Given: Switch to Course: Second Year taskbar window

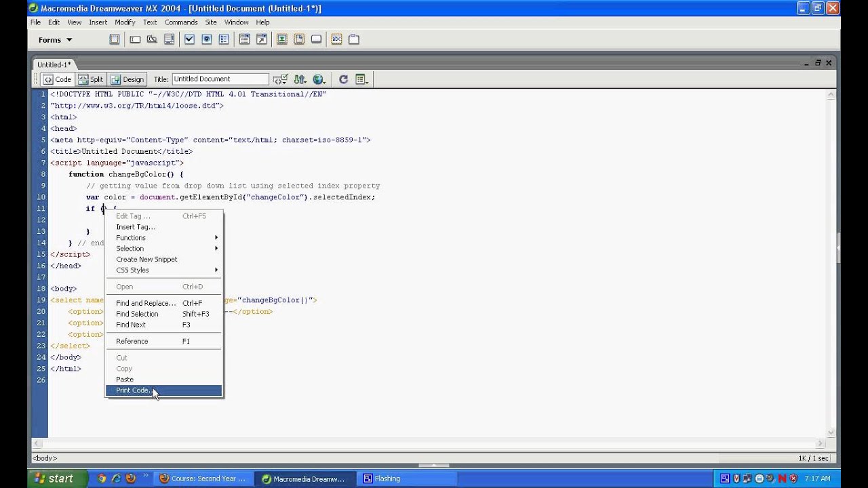Looking at the screenshot, I should pyautogui.click(x=204, y=479).
